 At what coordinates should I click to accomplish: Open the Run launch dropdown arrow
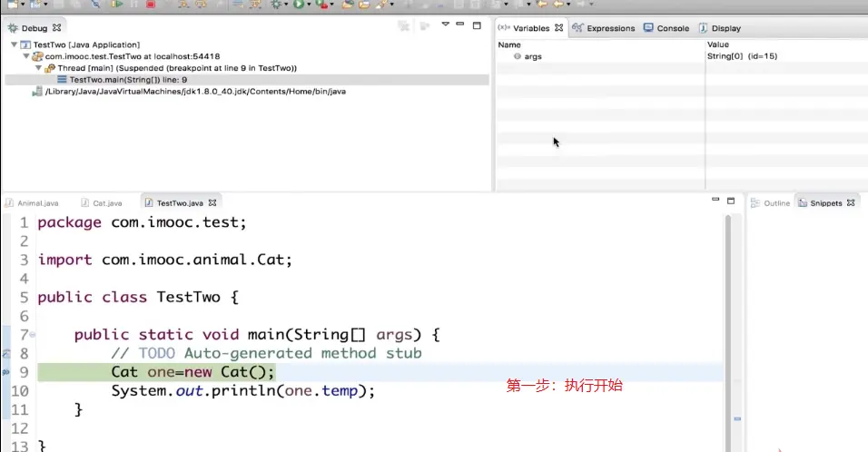(309, 5)
